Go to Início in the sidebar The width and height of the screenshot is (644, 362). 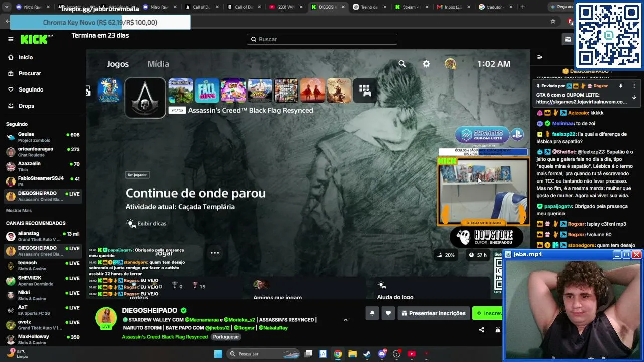point(26,57)
